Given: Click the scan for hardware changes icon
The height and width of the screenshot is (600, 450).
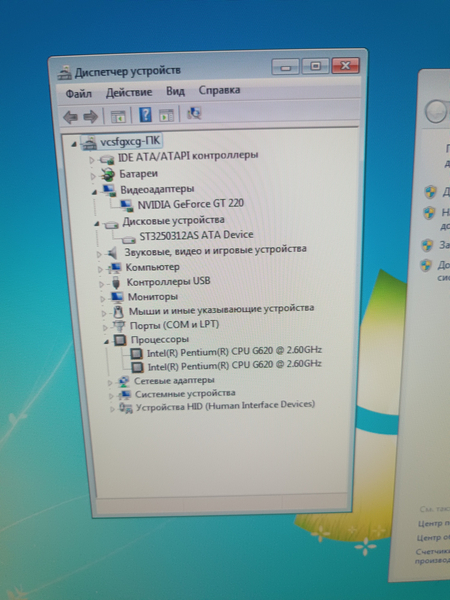Looking at the screenshot, I should 194,113.
